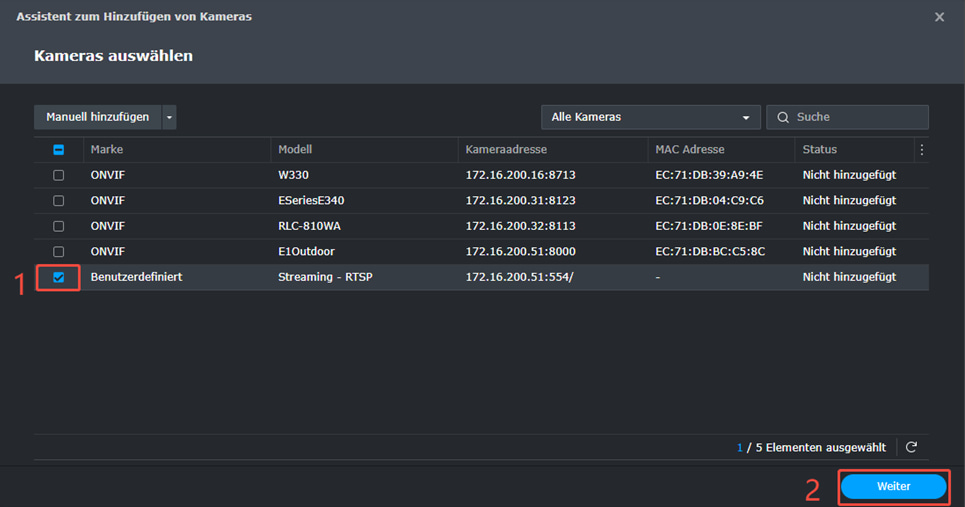The image size is (965, 507).
Task: Click the search magnifier icon
Action: (x=783, y=118)
